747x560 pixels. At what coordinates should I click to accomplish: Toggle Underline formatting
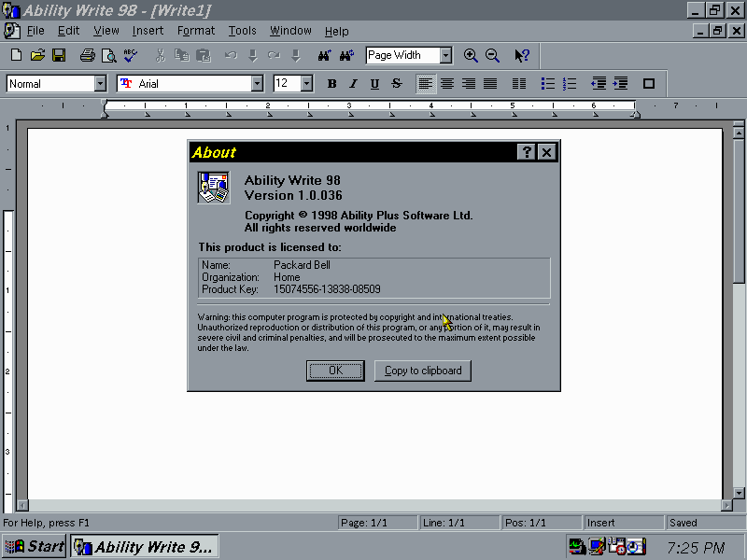click(x=374, y=84)
